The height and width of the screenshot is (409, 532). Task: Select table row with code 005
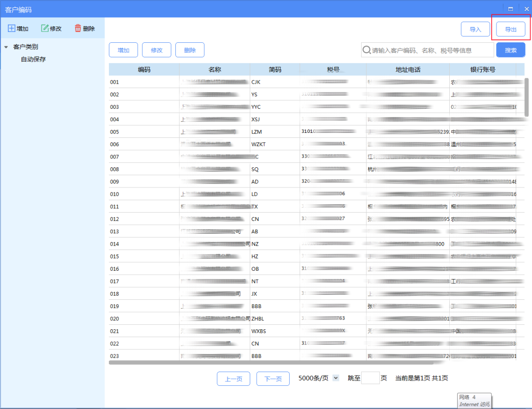pyautogui.click(x=317, y=131)
